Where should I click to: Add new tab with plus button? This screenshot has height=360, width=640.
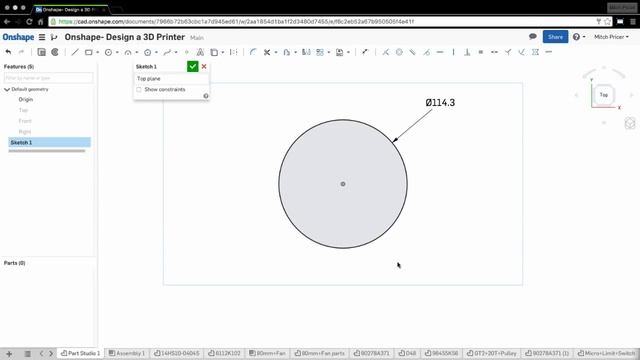coord(9,354)
